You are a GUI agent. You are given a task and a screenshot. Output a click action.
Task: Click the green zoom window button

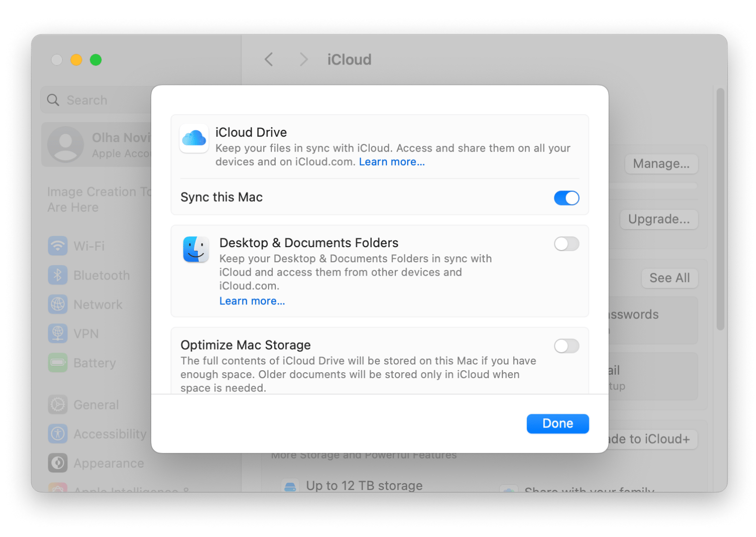[96, 60]
